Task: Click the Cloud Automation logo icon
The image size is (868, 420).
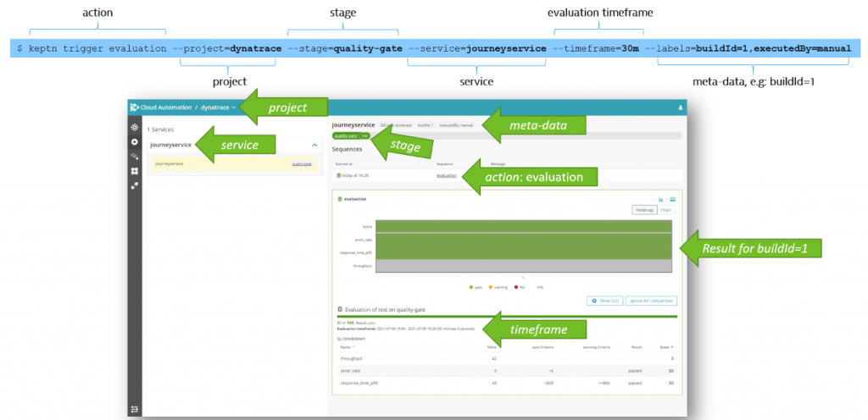Action: point(134,108)
